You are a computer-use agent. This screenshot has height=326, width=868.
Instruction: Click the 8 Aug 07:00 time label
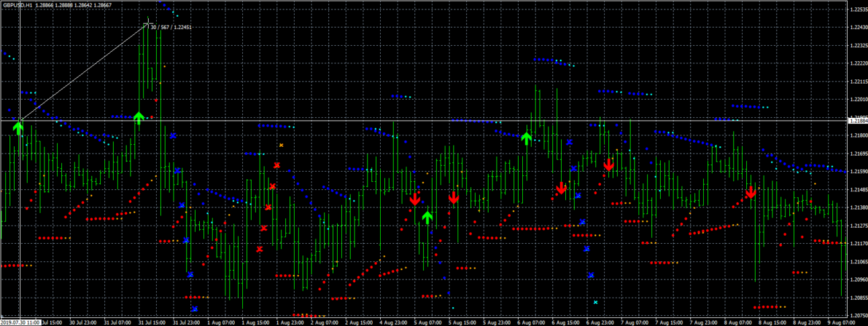tap(737, 323)
